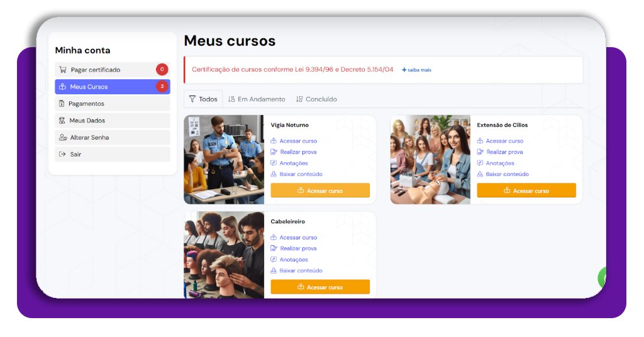Image resolution: width=644 pixels, height=337 pixels.
Task: Click the Alterar Senha user-lock icon
Action: (x=63, y=137)
